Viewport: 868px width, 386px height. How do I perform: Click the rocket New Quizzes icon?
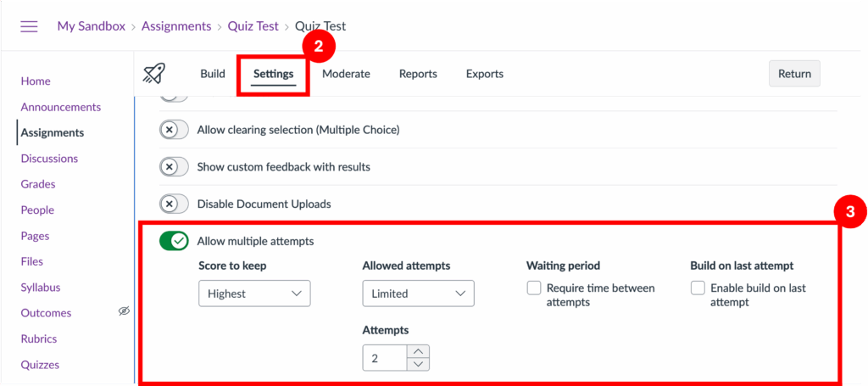coord(153,74)
